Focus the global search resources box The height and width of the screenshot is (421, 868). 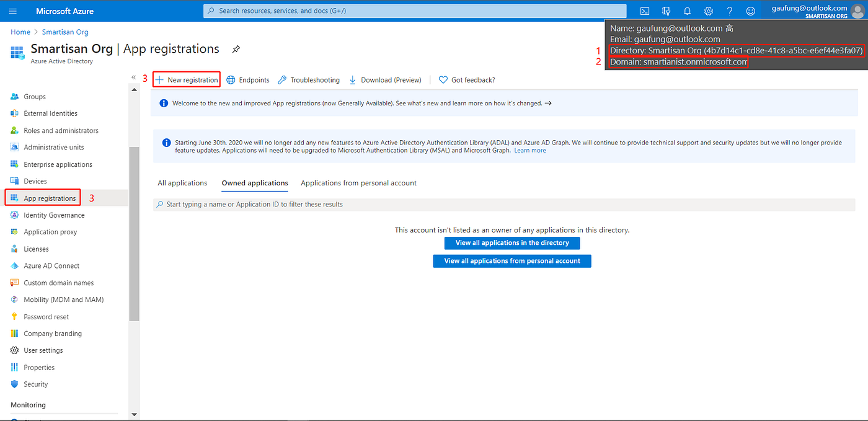415,11
